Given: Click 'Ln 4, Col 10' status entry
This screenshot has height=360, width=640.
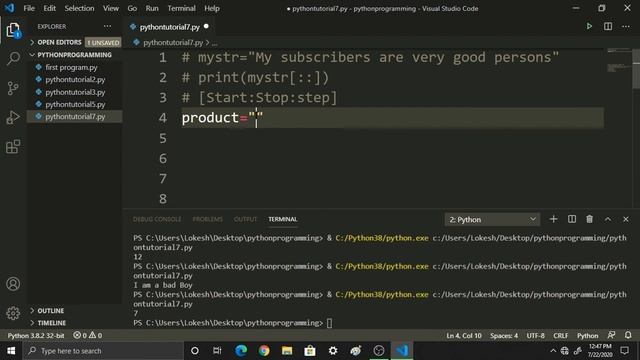Looking at the screenshot, I should 464,335.
